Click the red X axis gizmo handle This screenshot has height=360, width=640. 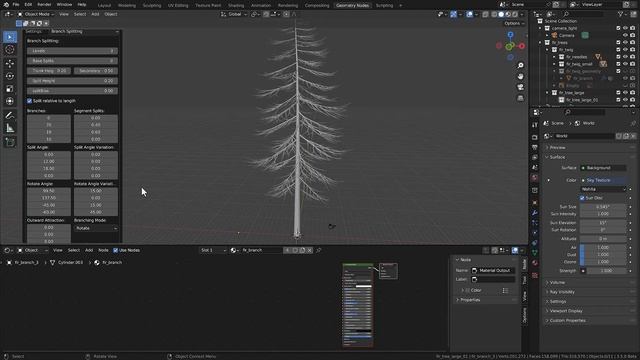coord(522,46)
